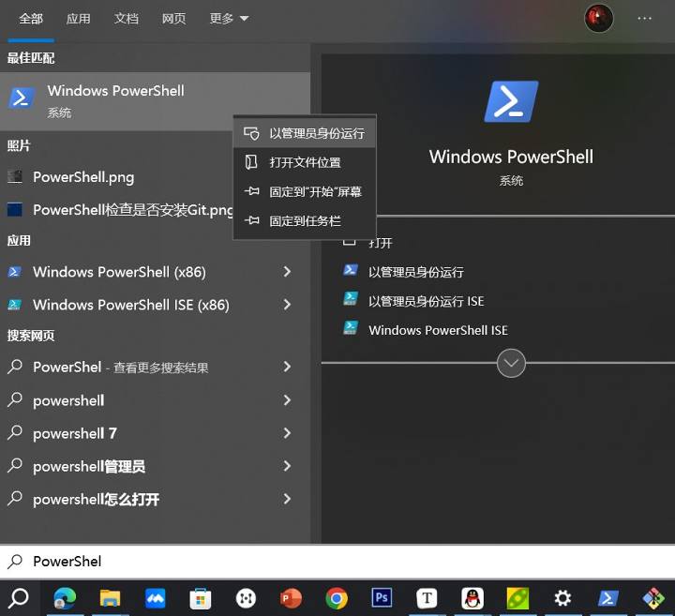The height and width of the screenshot is (616, 675).
Task: Expand arrow for Windows PowerShell (x86)
Action: (287, 272)
